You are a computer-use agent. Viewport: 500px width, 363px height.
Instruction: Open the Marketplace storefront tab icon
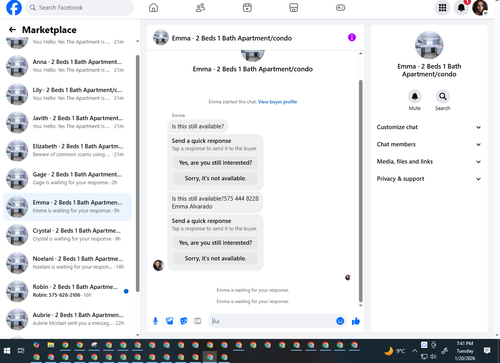coord(293,8)
